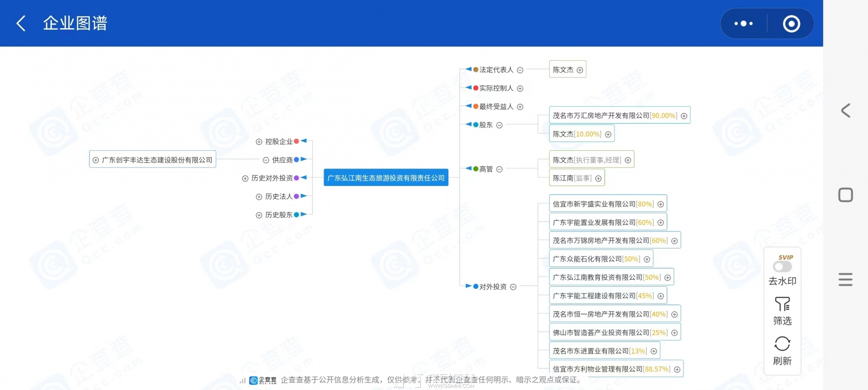Collapse the 高管 branch
The width and height of the screenshot is (868, 390).
[x=499, y=169]
